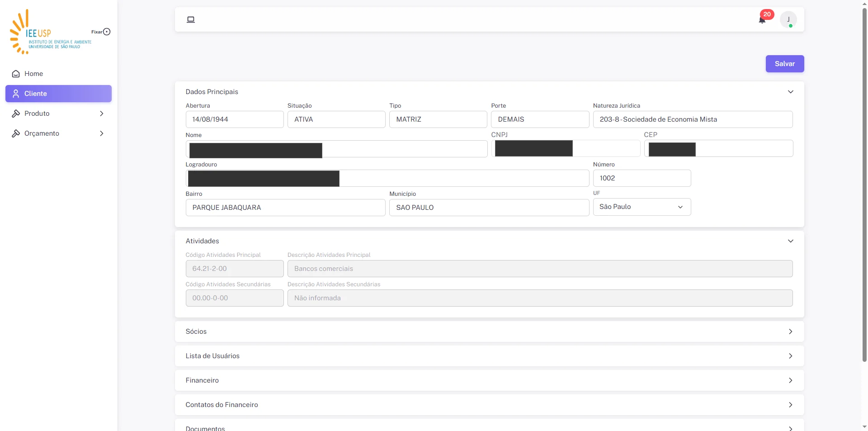
Task: Click the vertical page scrollbar
Action: [864, 185]
